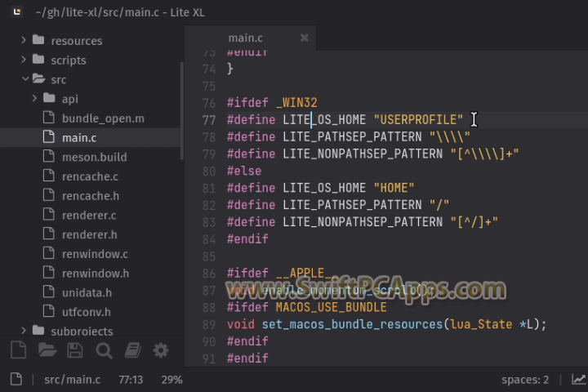The image size is (588, 392).
Task: Click the spaces: 2 indentation setting
Action: coord(525,380)
